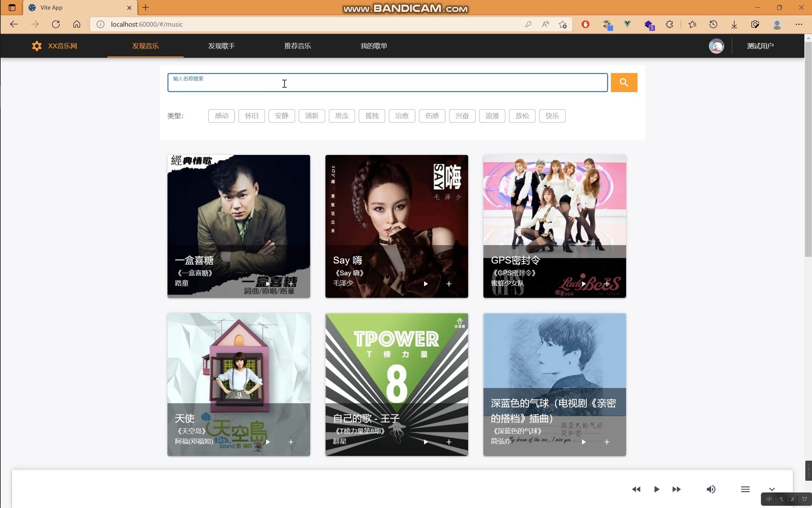Image resolution: width=812 pixels, height=508 pixels.
Task: Filter by 感动 type tag
Action: (x=221, y=116)
